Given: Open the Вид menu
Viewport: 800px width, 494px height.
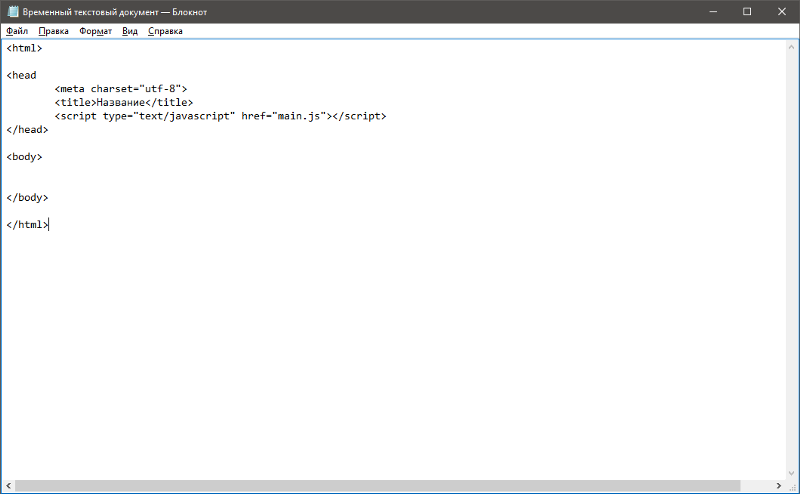Looking at the screenshot, I should (x=130, y=31).
